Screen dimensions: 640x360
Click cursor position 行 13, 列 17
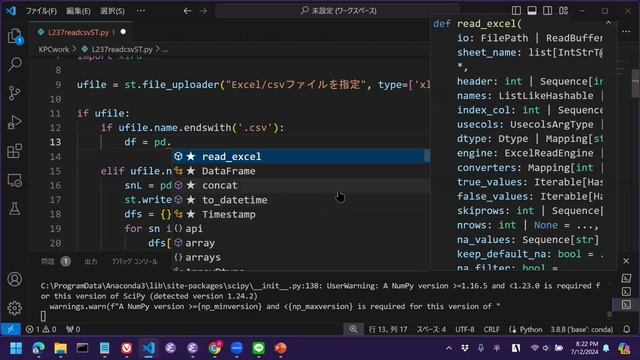(x=388, y=329)
